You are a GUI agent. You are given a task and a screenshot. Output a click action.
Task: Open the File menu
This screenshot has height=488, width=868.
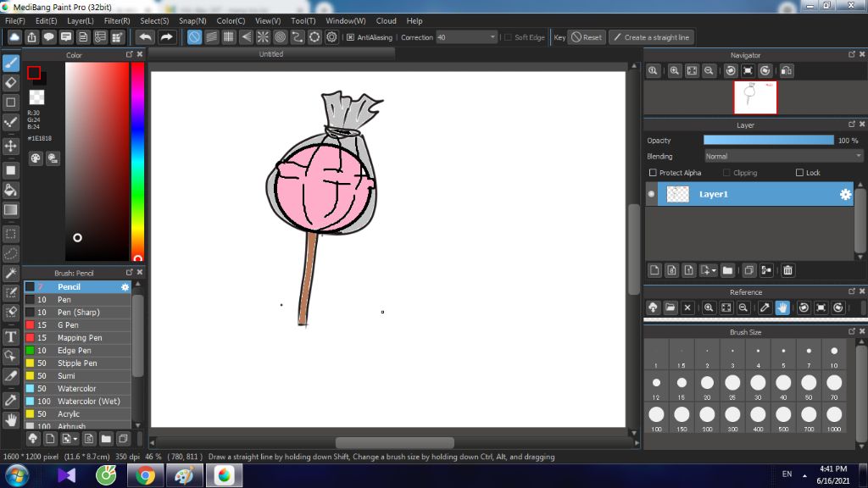(x=15, y=20)
